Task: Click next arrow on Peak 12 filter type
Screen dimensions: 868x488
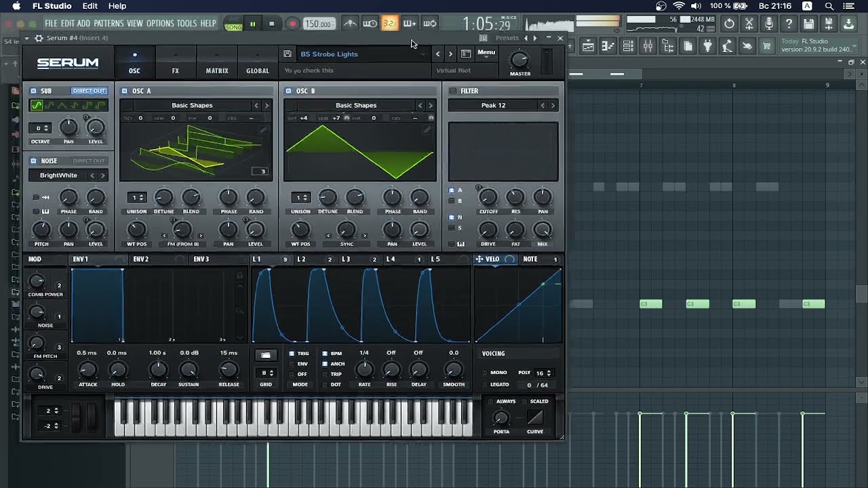Action: click(x=553, y=105)
